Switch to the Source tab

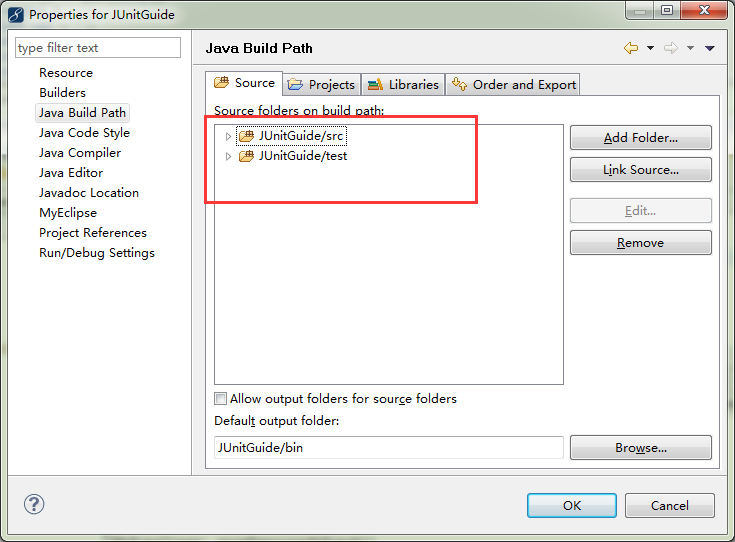tap(244, 83)
